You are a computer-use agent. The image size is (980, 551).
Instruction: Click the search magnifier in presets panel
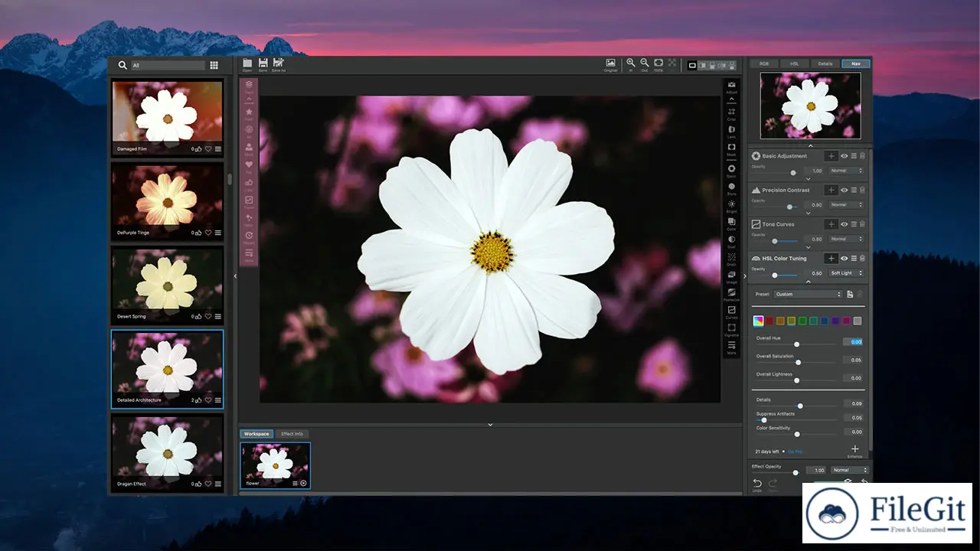122,66
